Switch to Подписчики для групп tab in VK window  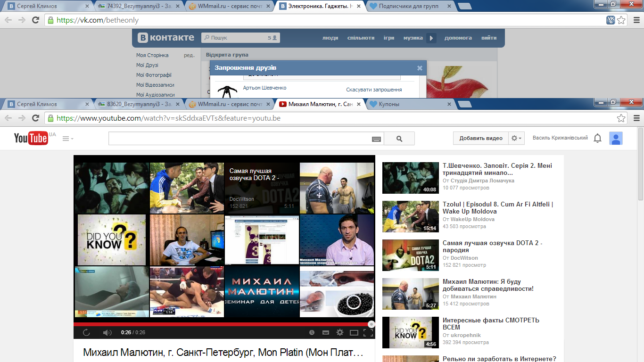(409, 6)
